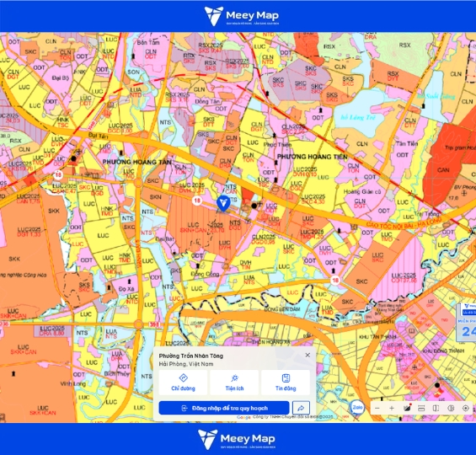This screenshot has height=455, width=476.
Task: Click the share arrow button in popup
Action: pos(301,408)
